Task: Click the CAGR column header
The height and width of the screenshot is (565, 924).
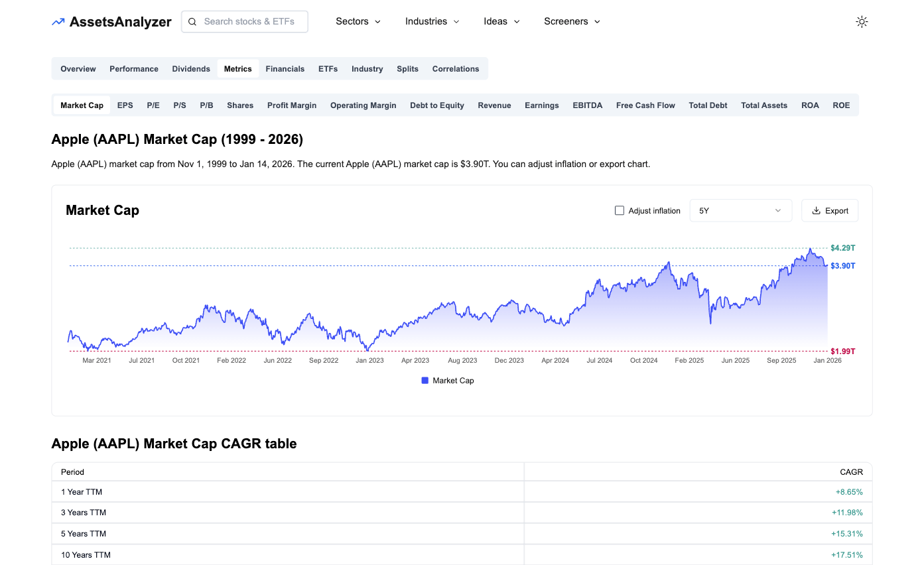Action: pos(852,472)
